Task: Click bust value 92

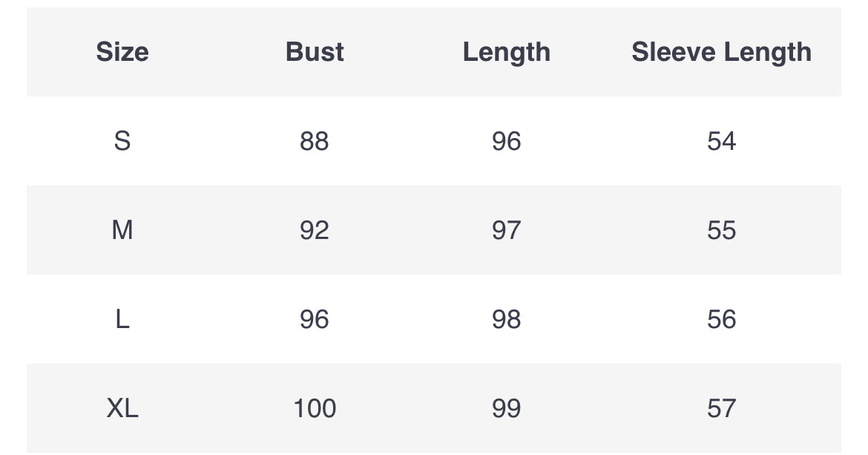Action: click(x=315, y=230)
